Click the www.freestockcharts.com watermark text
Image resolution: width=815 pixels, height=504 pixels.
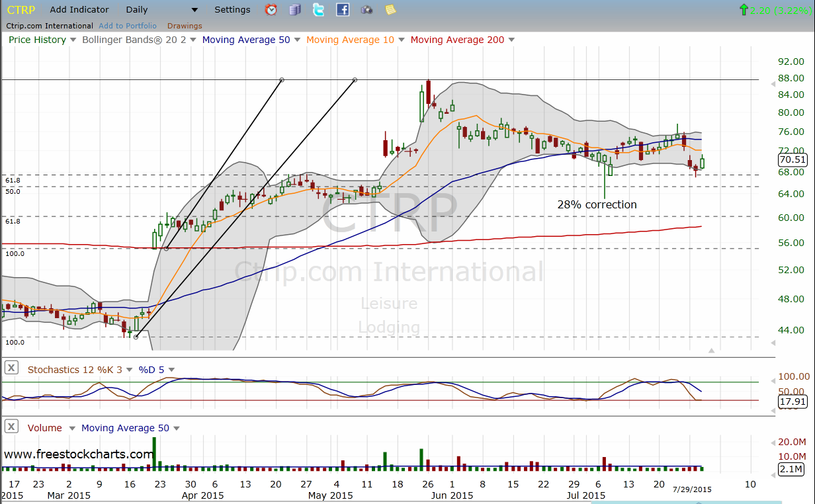79,454
